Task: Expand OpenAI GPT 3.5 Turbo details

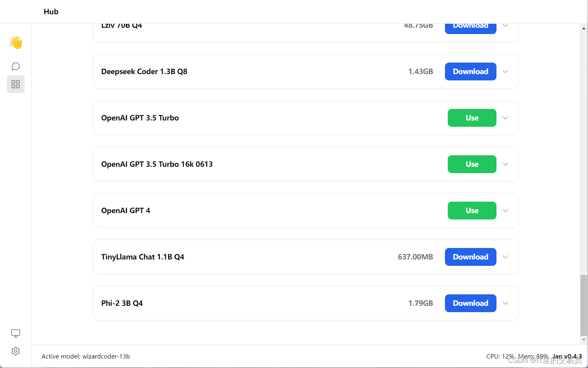Action: [x=506, y=118]
